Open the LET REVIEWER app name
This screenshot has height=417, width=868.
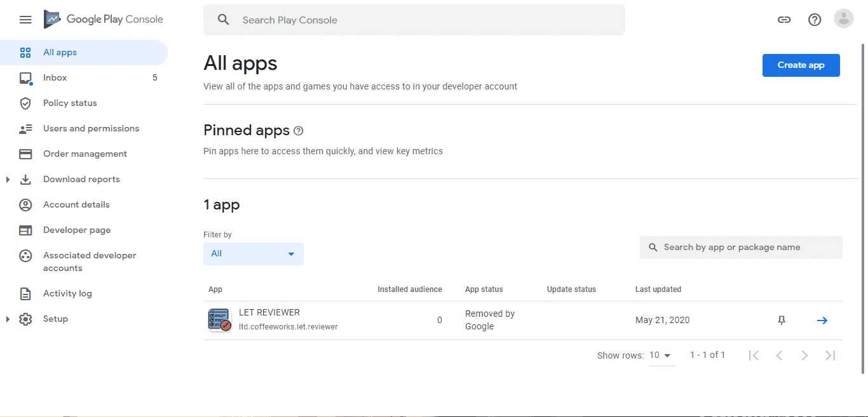pyautogui.click(x=269, y=312)
